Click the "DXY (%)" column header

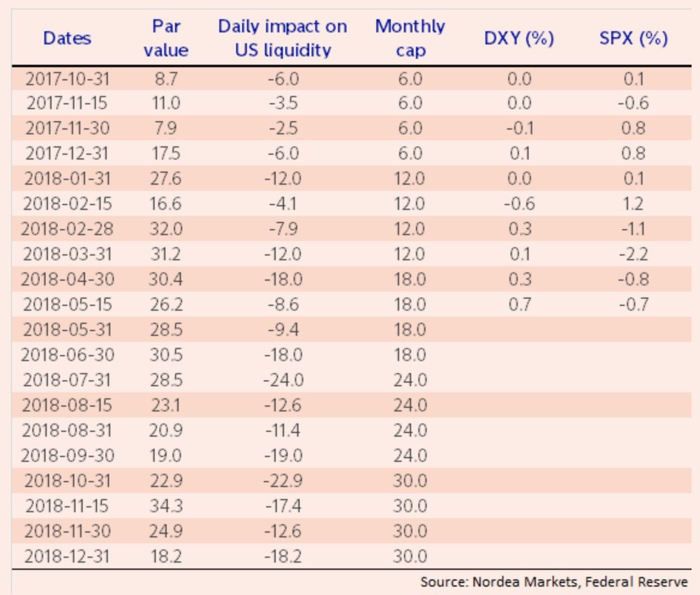[x=519, y=39]
